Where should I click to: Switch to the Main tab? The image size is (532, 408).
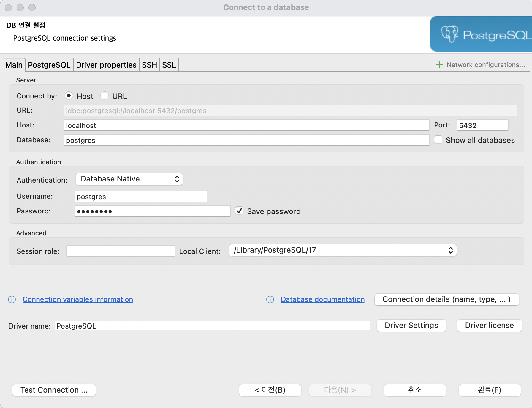14,65
